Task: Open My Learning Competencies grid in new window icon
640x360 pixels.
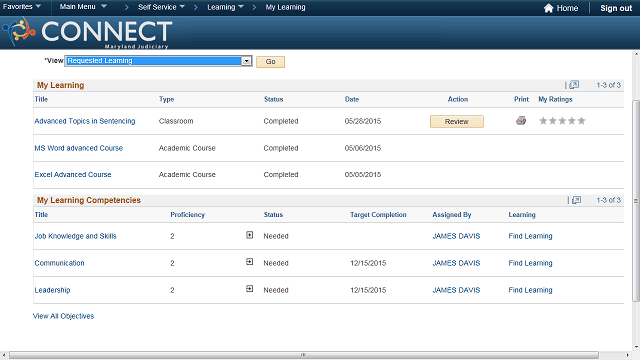Action: pyautogui.click(x=576, y=200)
